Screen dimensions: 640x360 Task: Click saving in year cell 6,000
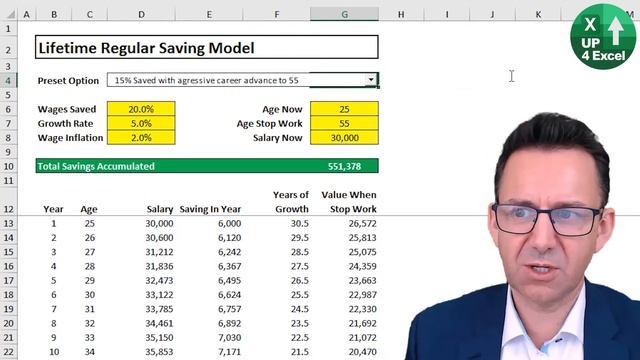229,223
